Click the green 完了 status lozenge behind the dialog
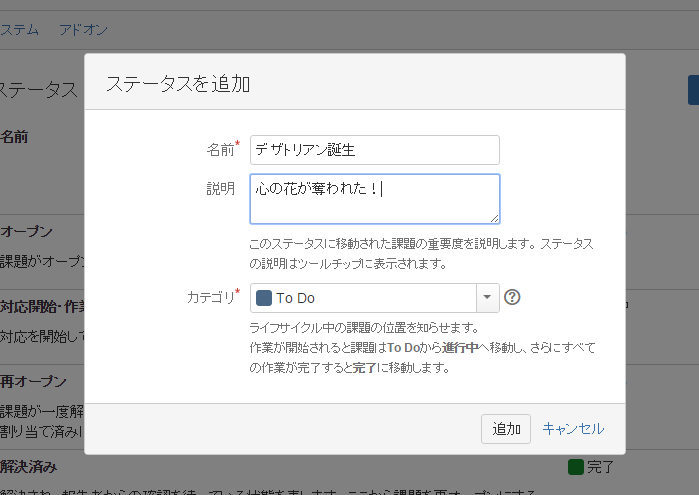Screen dimensions: 699x495 point(576,467)
